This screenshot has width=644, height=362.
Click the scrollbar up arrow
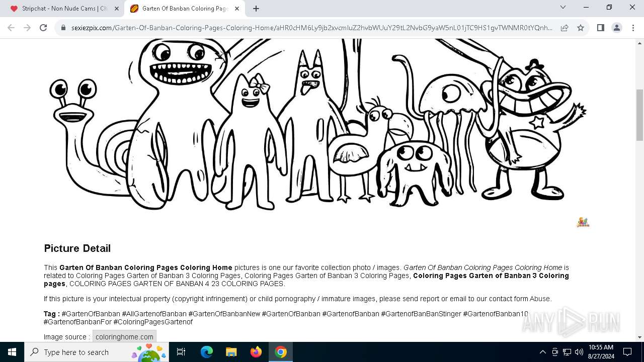click(639, 43)
